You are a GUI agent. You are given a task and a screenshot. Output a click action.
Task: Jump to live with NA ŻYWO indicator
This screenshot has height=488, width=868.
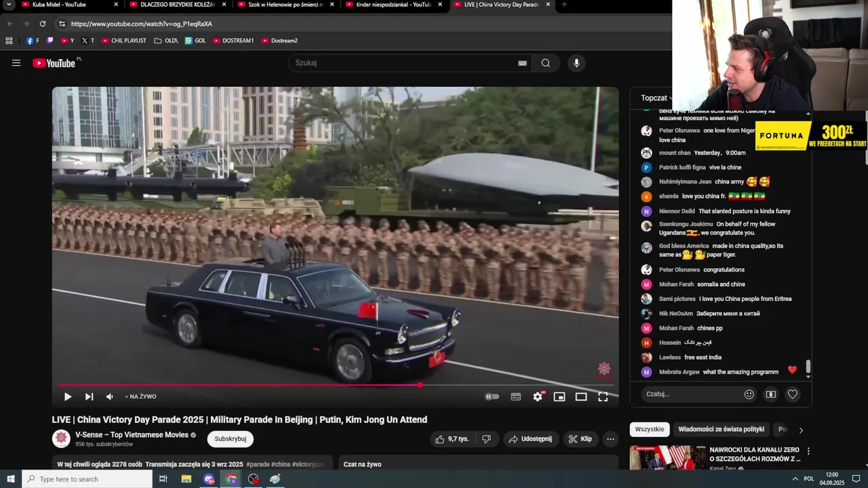141,396
